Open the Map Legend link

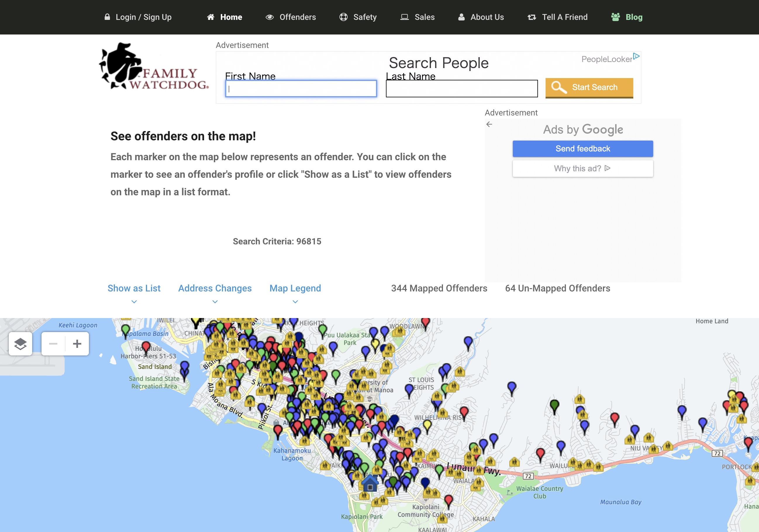tap(295, 288)
